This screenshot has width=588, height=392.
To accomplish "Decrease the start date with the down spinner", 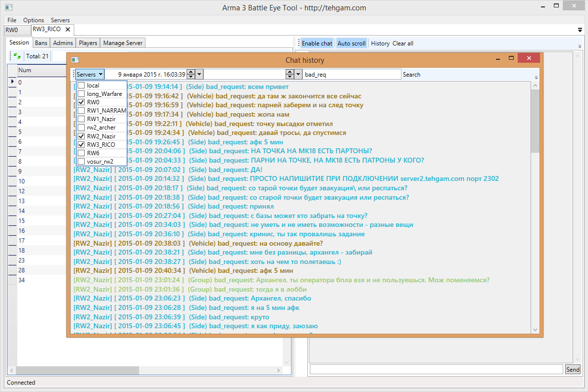I will 191,77.
